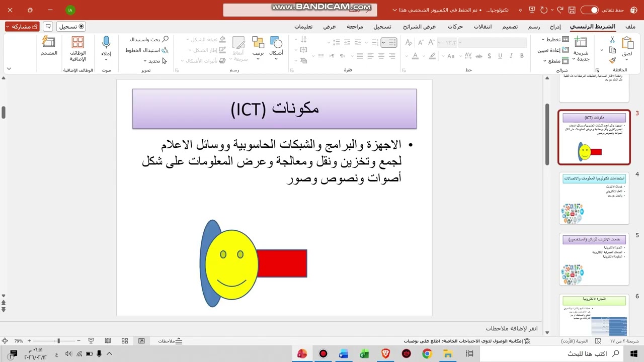Open the Animations (حركات) tab
This screenshot has height=362, width=644.
[455, 27]
